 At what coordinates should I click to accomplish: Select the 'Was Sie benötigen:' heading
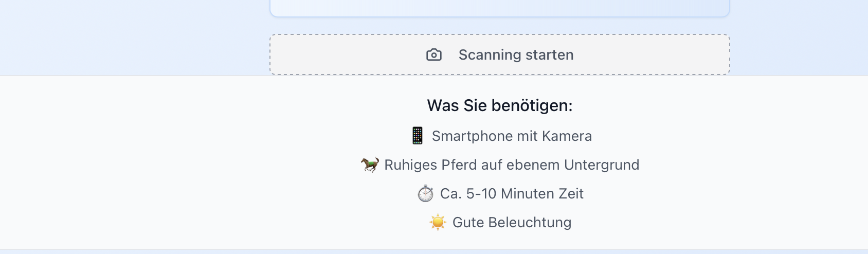coord(499,105)
